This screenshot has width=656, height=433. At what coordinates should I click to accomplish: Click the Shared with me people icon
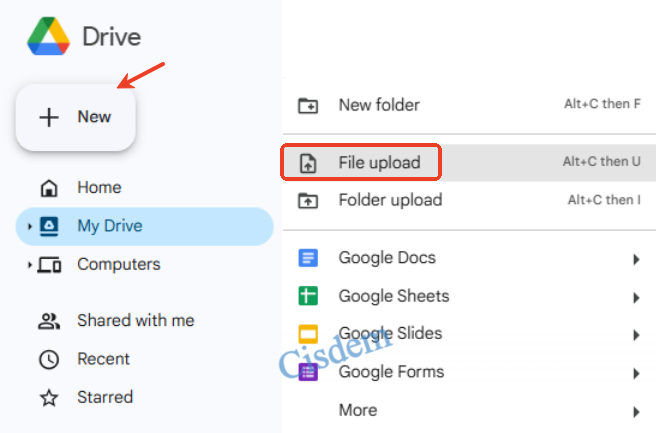[49, 321]
